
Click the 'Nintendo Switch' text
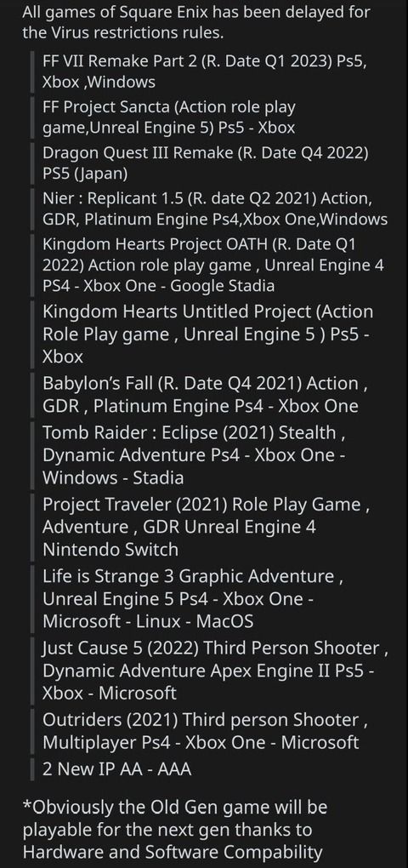click(x=110, y=550)
